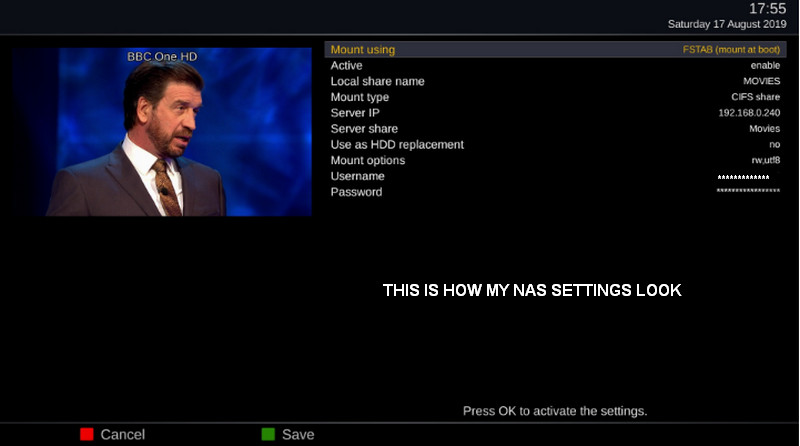
Task: Change the 'FSTAB (mount at boot)' value
Action: [x=731, y=49]
